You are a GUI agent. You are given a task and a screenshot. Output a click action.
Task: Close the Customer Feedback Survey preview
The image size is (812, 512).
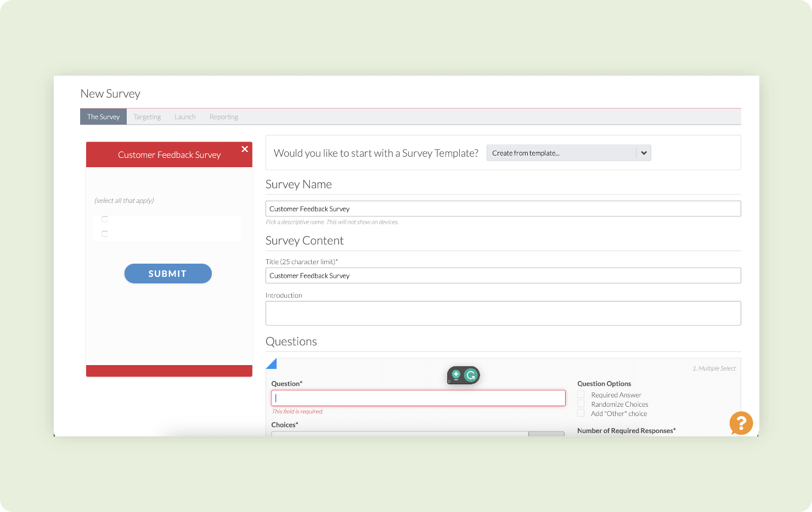tap(245, 149)
